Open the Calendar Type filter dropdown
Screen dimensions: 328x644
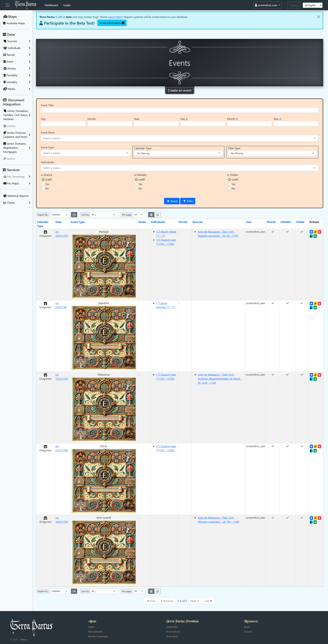pos(178,153)
